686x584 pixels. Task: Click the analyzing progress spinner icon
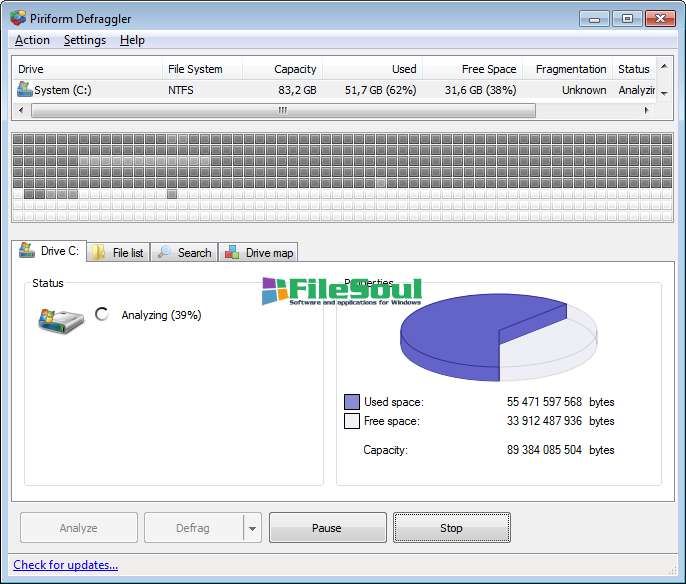pyautogui.click(x=101, y=314)
